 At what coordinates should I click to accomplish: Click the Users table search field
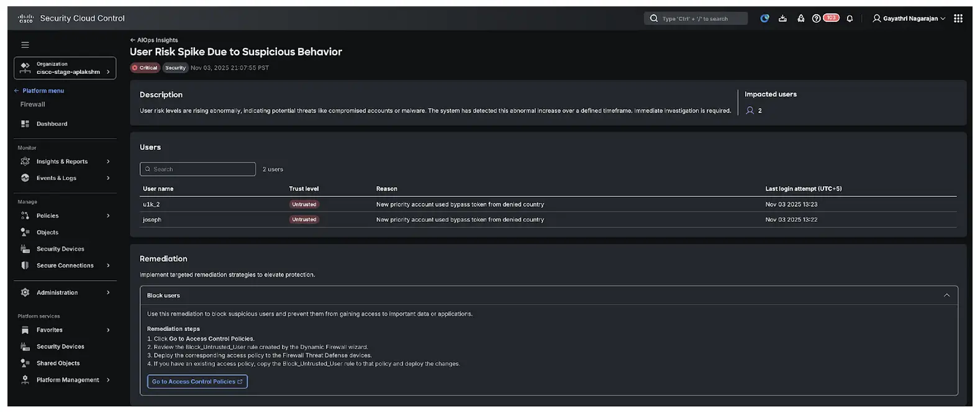[x=197, y=169]
